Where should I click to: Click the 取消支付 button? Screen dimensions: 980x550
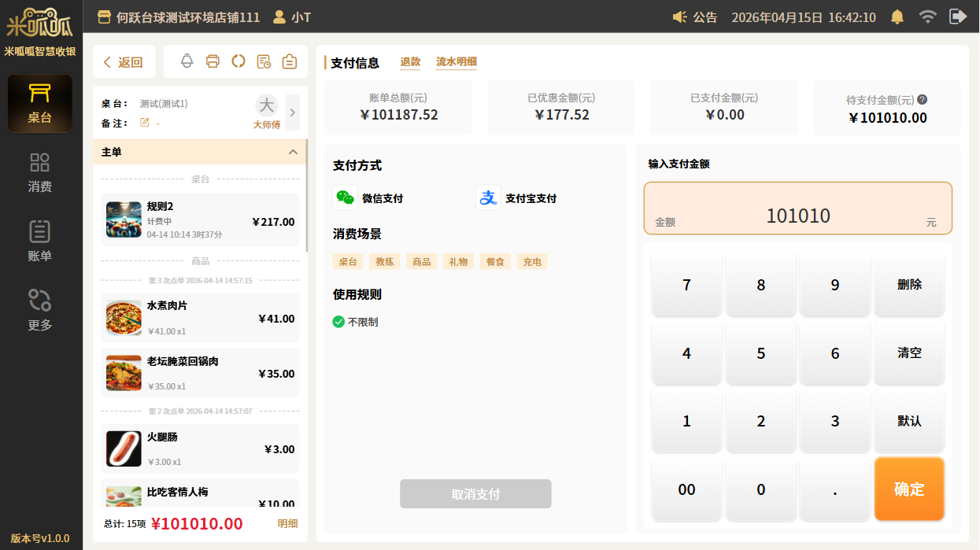pyautogui.click(x=475, y=494)
